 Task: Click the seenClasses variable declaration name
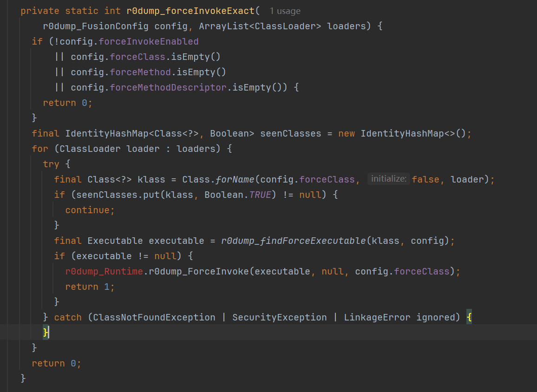(290, 133)
